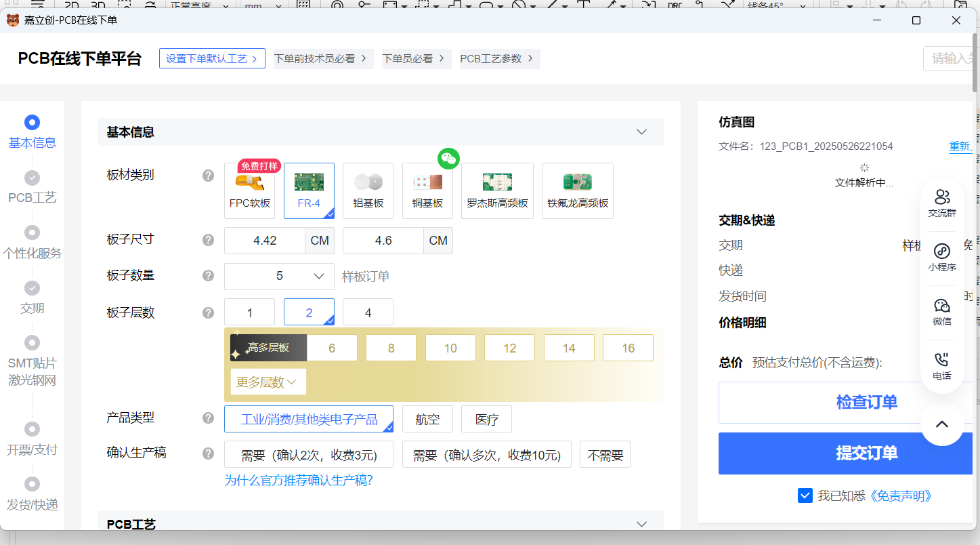Collapse the 基本信息 section chevron

(x=642, y=132)
